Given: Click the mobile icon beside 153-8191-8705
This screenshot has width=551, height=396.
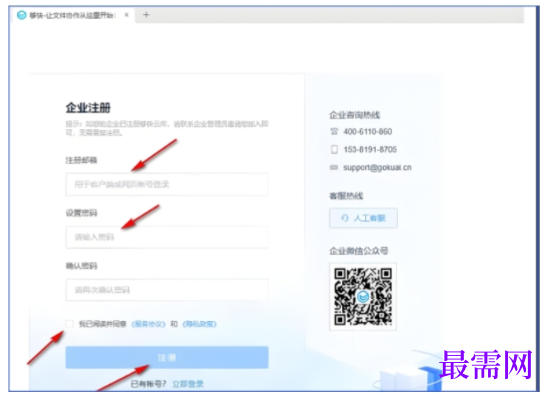Looking at the screenshot, I should point(334,149).
